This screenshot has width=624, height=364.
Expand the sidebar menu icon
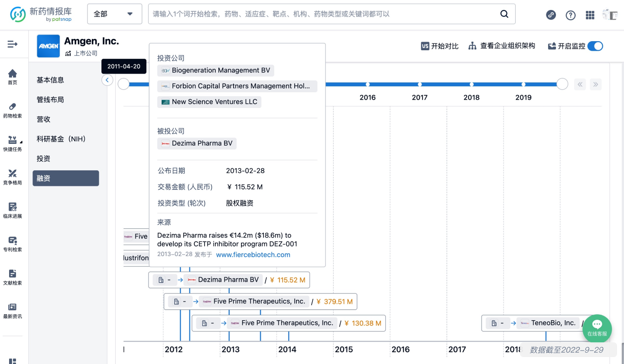click(x=13, y=44)
